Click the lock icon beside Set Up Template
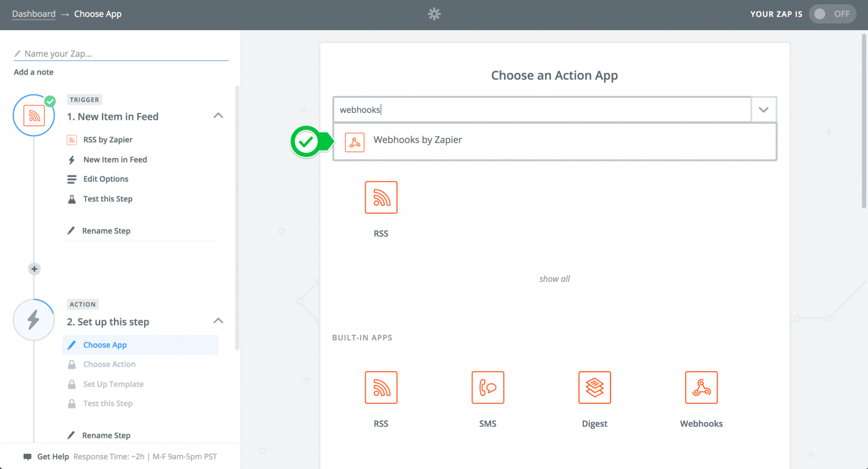Image resolution: width=868 pixels, height=469 pixels. pyautogui.click(x=72, y=384)
